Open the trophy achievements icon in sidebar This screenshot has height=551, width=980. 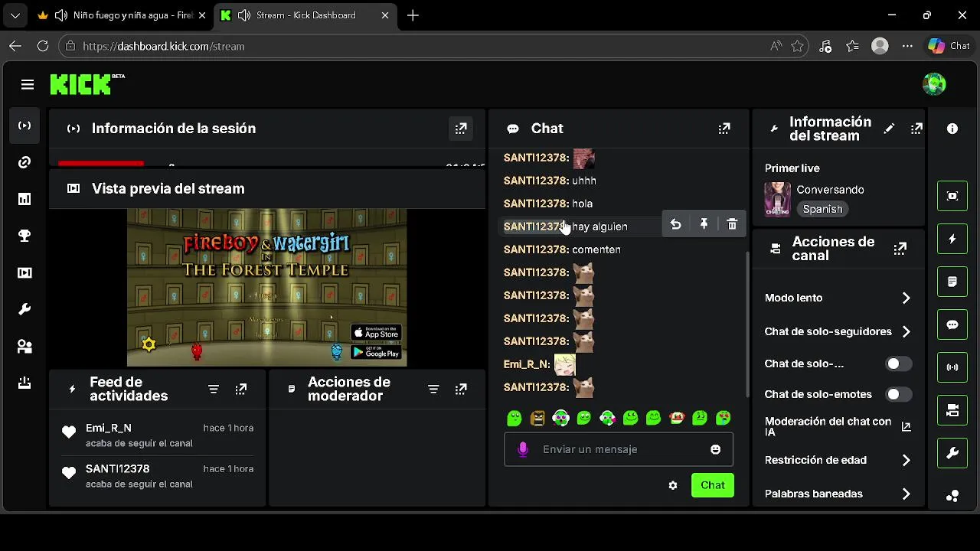24,236
